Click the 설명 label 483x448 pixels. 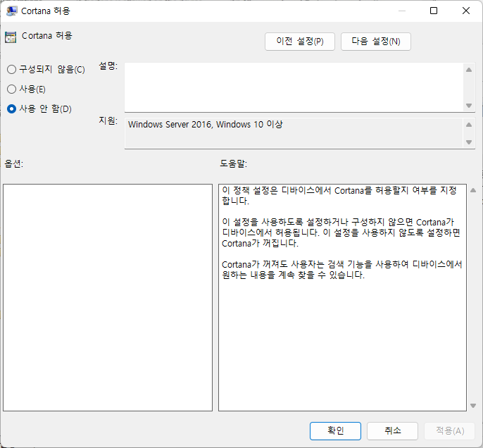tap(108, 66)
